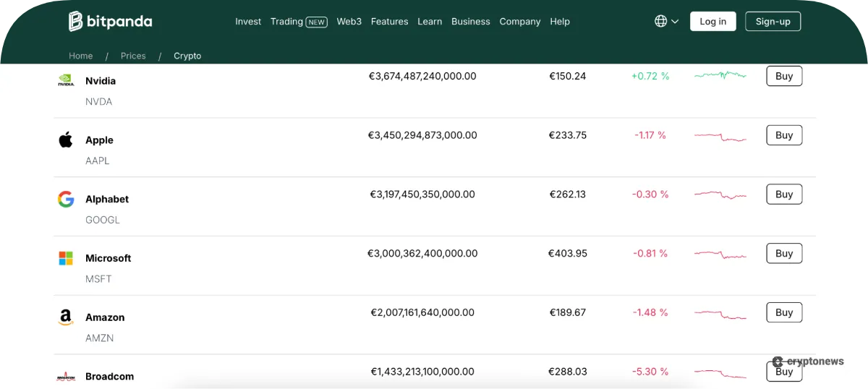
Task: Click the Alphabet Google logo icon
Action: (x=66, y=200)
